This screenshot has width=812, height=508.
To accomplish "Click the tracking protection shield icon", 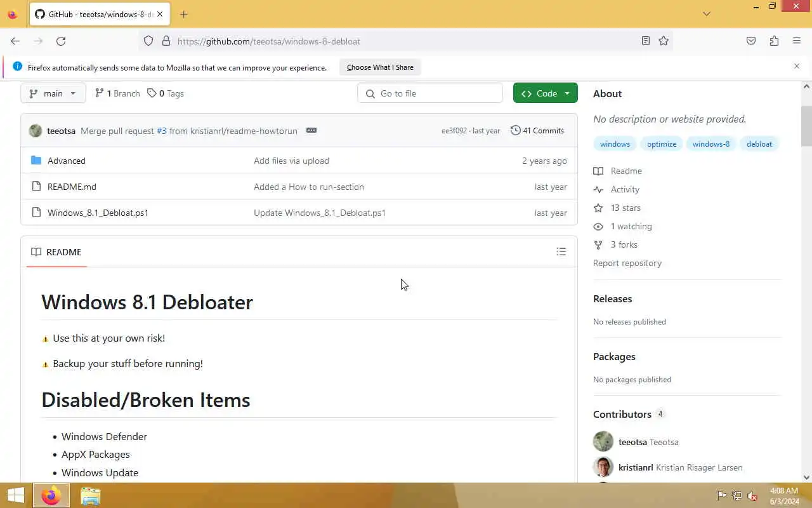I will pyautogui.click(x=148, y=41).
